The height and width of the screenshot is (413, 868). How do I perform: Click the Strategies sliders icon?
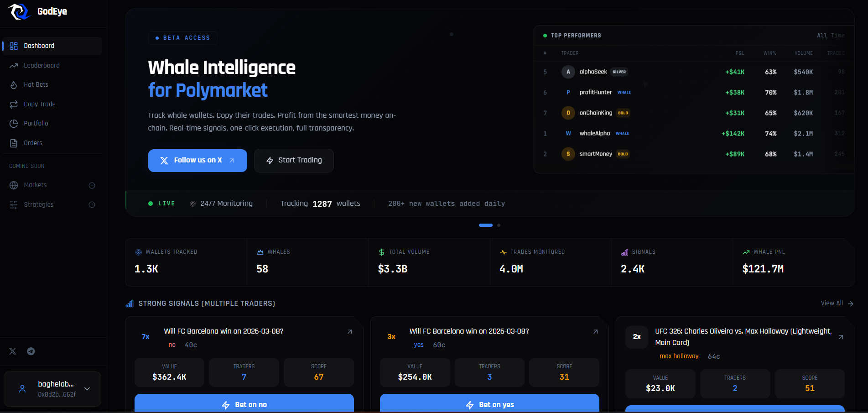click(14, 205)
